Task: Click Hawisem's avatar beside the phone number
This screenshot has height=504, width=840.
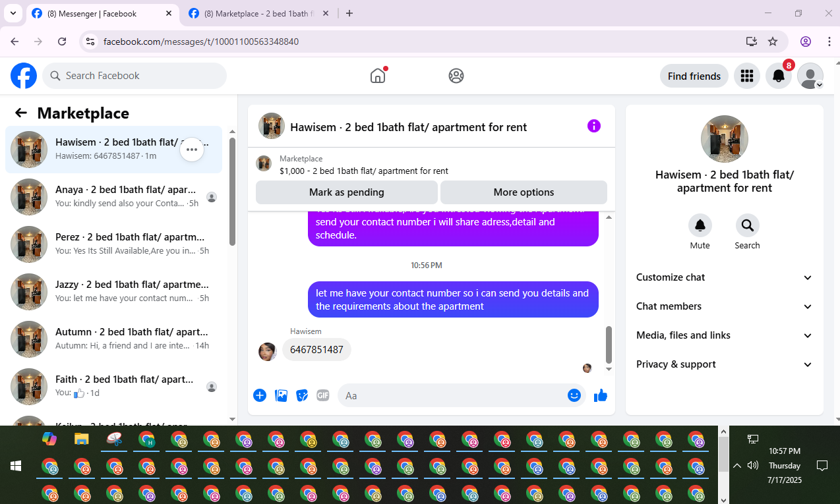Action: tap(267, 352)
